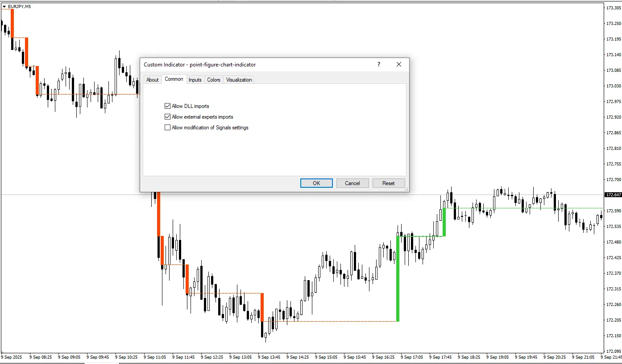Click the dialog title 'Custom Indicator - point-figure-chart-indicator'

tap(200, 65)
